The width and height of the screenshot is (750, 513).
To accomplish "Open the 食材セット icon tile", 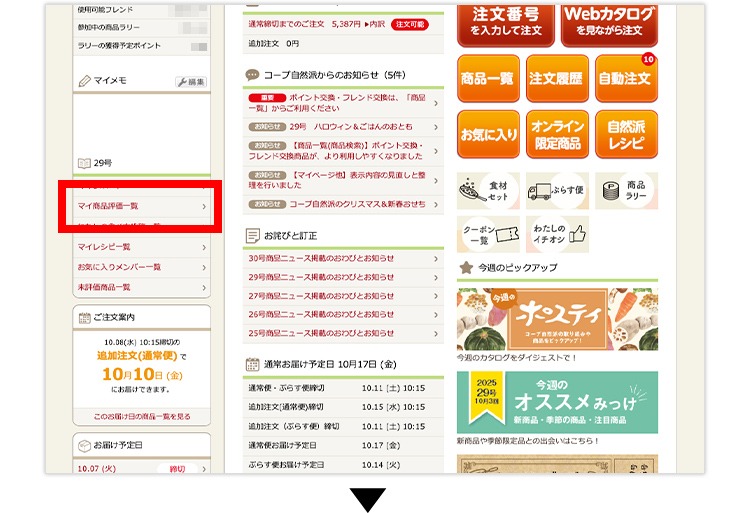I will (487, 190).
